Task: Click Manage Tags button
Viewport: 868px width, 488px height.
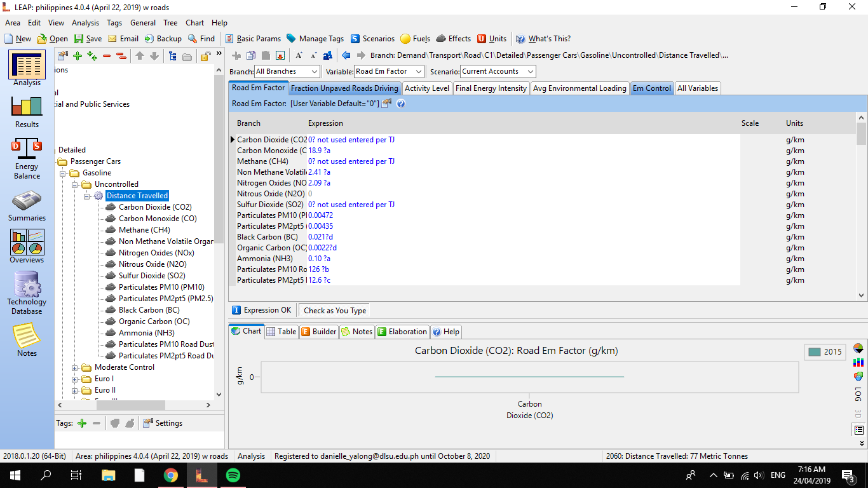Action: pos(315,39)
